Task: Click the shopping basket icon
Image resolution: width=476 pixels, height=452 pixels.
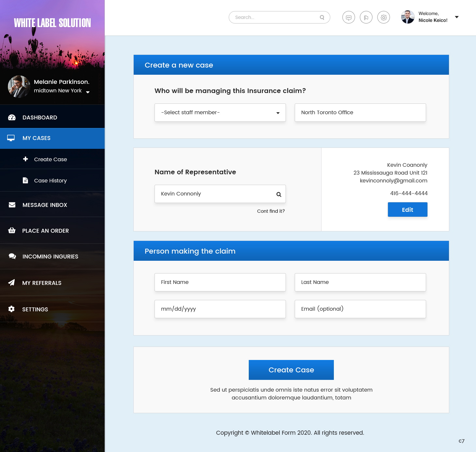Action: [x=12, y=230]
